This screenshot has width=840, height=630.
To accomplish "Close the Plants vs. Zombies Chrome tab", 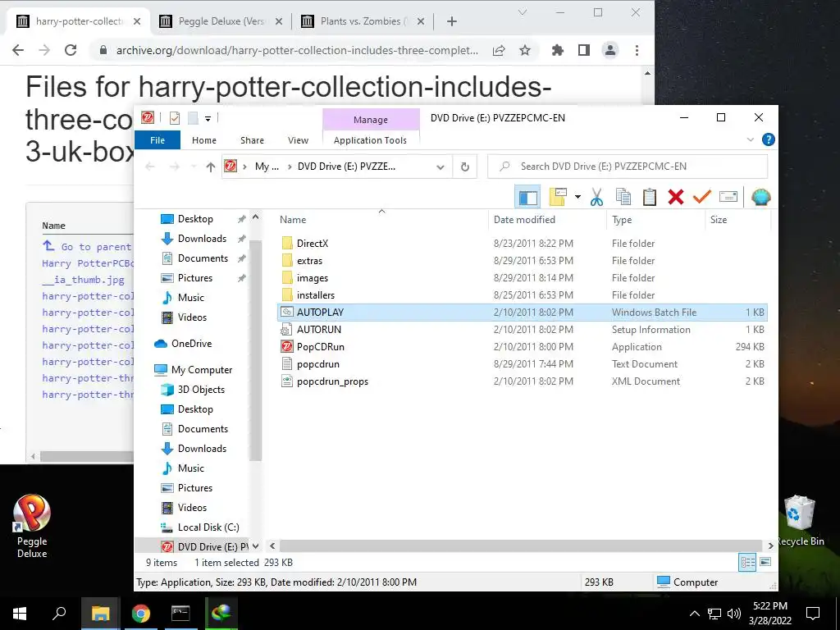I will 421,21.
